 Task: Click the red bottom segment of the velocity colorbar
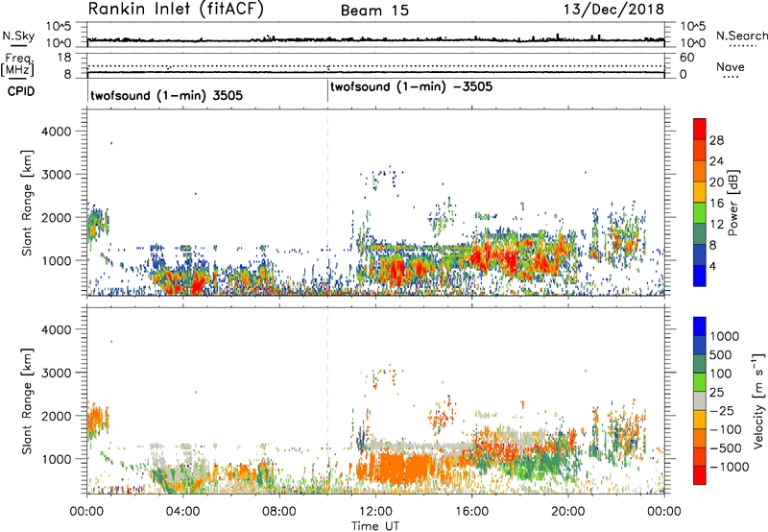(700, 475)
